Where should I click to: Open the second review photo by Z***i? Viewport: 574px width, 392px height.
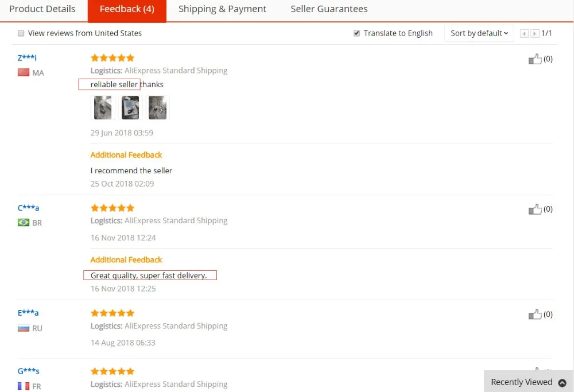pos(130,107)
